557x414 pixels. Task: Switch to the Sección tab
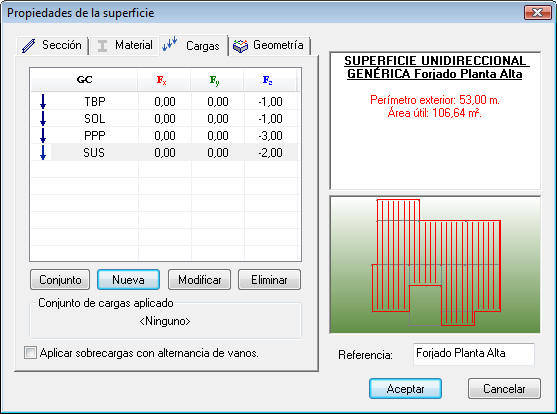click(x=52, y=45)
